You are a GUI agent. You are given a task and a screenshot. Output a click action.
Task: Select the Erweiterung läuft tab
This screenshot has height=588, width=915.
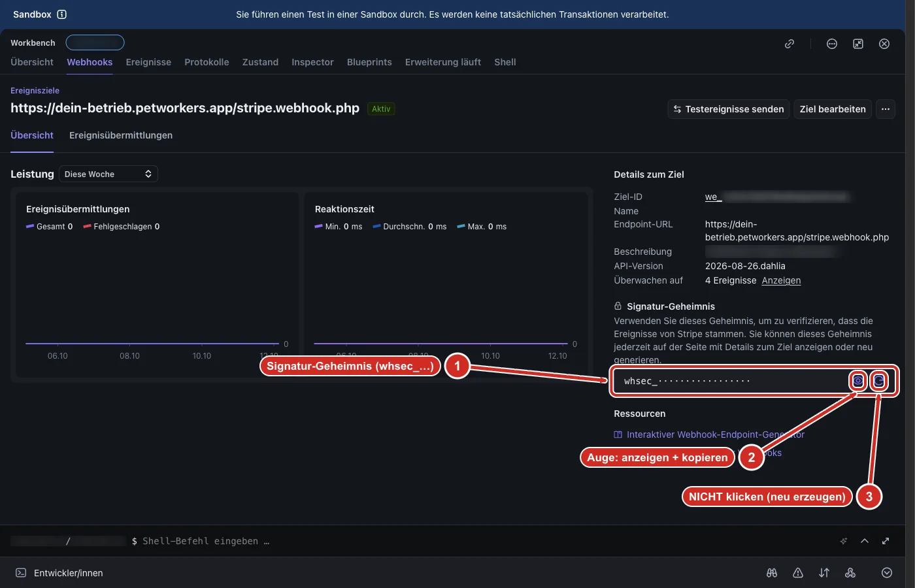click(443, 62)
